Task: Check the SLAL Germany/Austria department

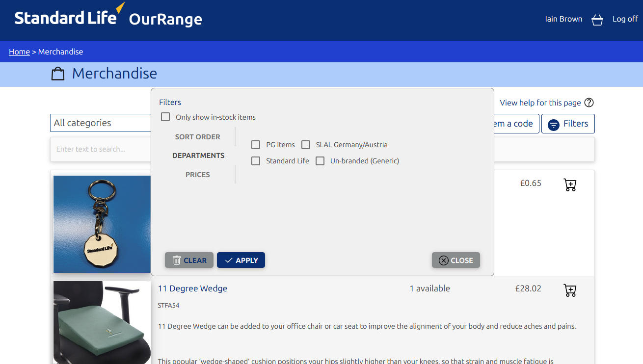Action: (x=306, y=145)
